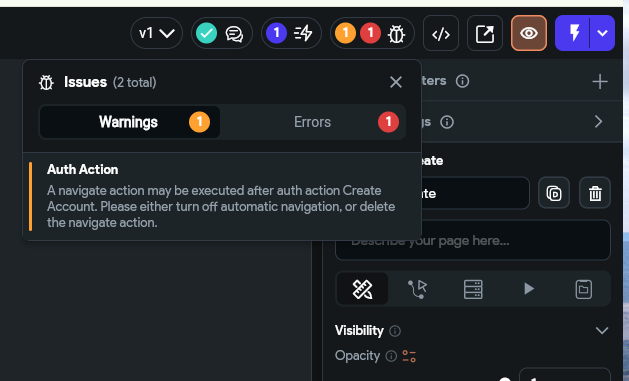The height and width of the screenshot is (381, 629).
Task: Delete the page with trash icon
Action: (595, 193)
